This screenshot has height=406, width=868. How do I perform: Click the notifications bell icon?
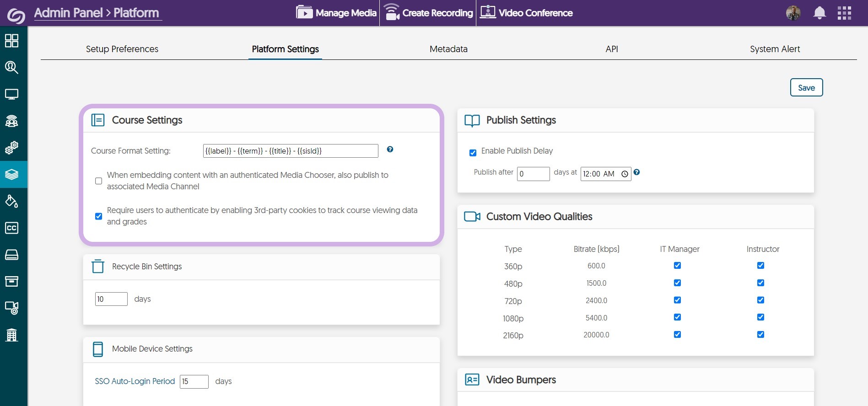(x=819, y=13)
